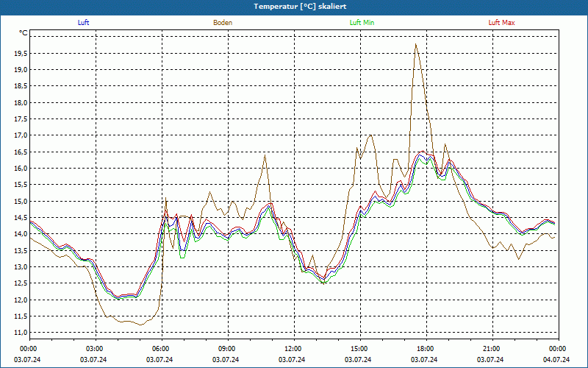Click the 06:00 time axis label

(161, 349)
